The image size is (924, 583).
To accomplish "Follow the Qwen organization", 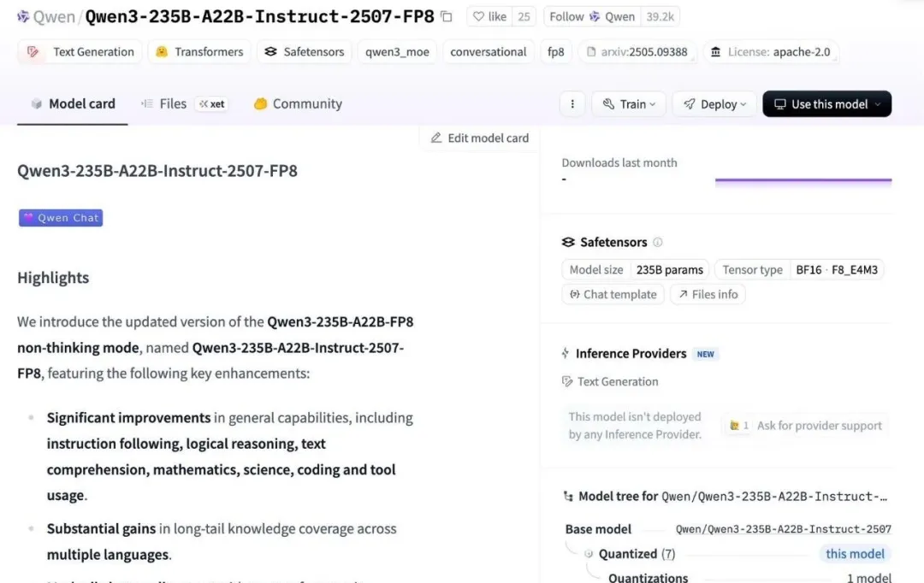I will 592,16.
